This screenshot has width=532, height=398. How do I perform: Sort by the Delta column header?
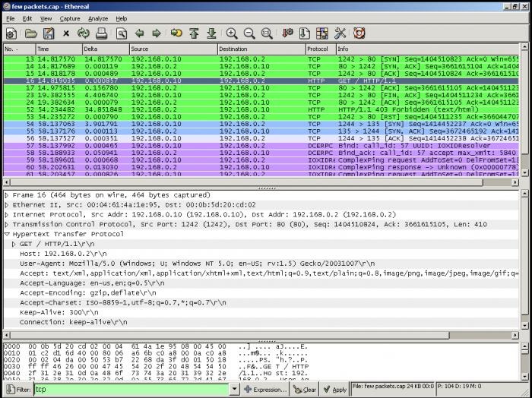pos(106,49)
